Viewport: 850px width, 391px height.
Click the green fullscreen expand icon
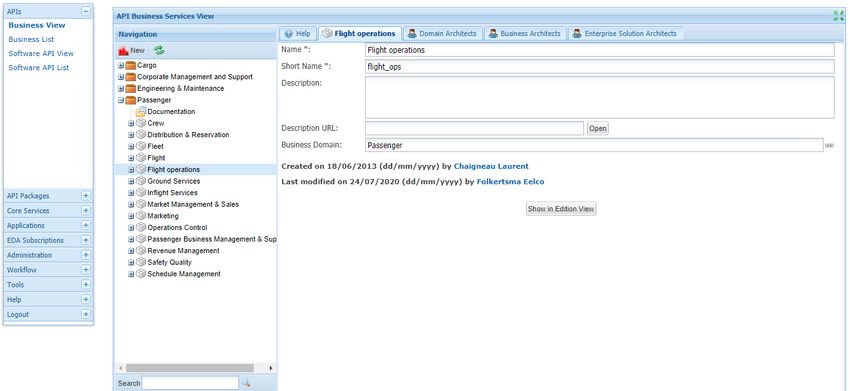pyautogui.click(x=839, y=16)
